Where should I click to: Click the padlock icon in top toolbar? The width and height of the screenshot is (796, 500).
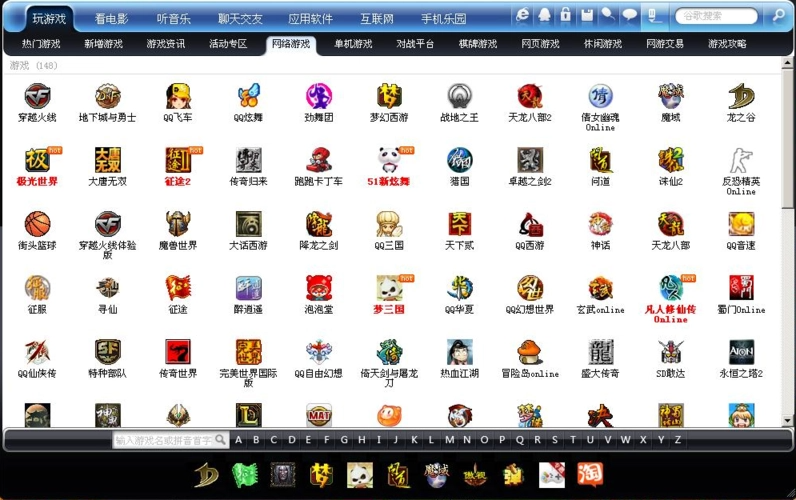point(565,15)
